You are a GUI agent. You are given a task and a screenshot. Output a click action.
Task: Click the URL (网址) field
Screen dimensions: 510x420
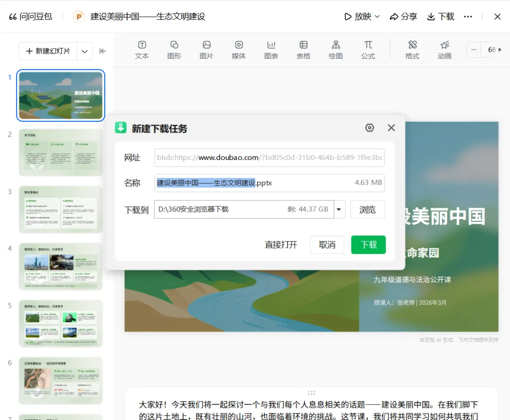[269, 158]
